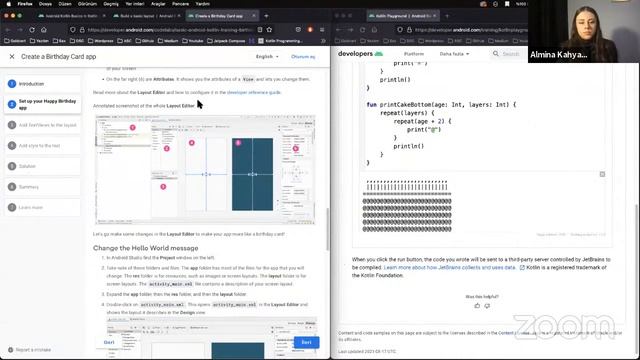Open the Wordpress bookmarks folder
Viewport: 640px width, 360px height.
pos(100,41)
